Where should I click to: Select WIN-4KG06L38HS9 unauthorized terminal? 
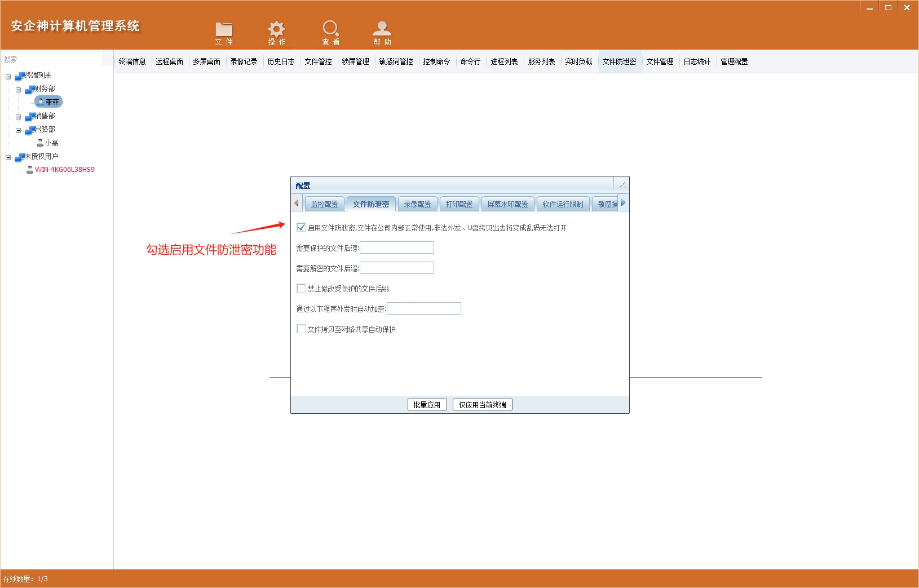[x=65, y=170]
